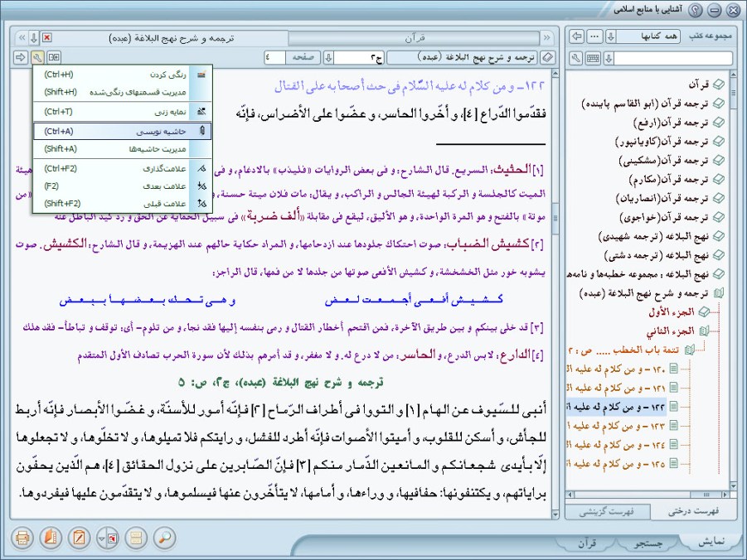
Task: Choose علامت قبلی (Shift+F2) in the menu
Action: coord(123,204)
